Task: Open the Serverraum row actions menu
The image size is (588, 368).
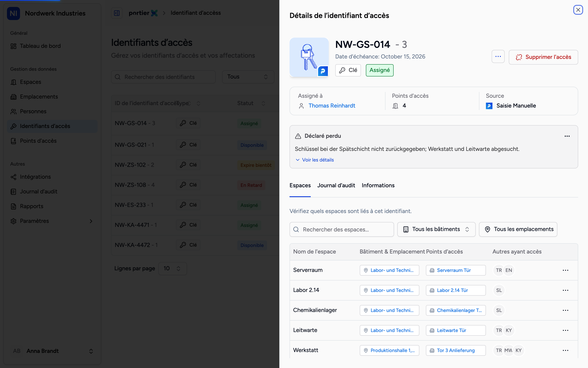Action: 565,270
